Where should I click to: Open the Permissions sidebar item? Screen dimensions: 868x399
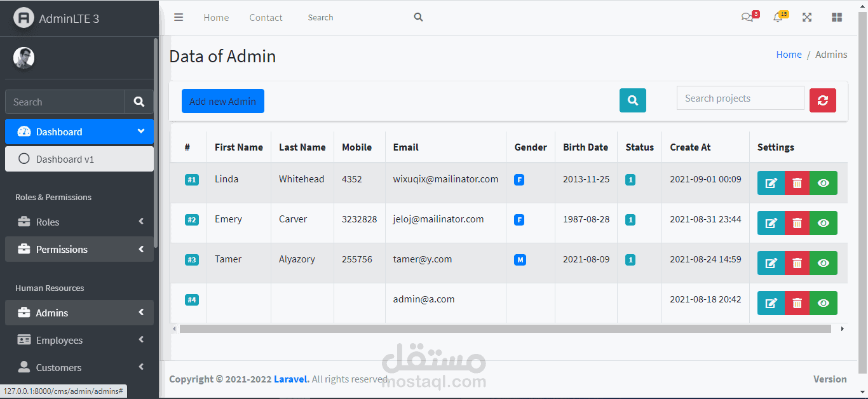pos(79,249)
